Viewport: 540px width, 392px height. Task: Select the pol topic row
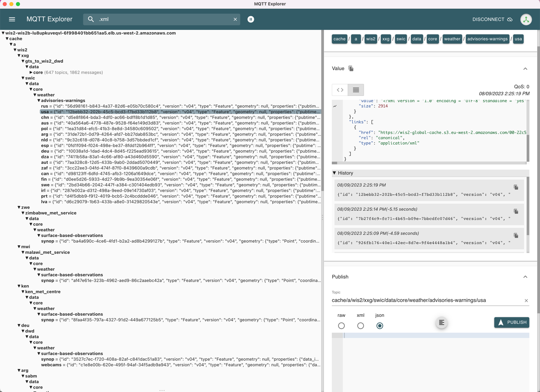pyautogui.click(x=181, y=129)
